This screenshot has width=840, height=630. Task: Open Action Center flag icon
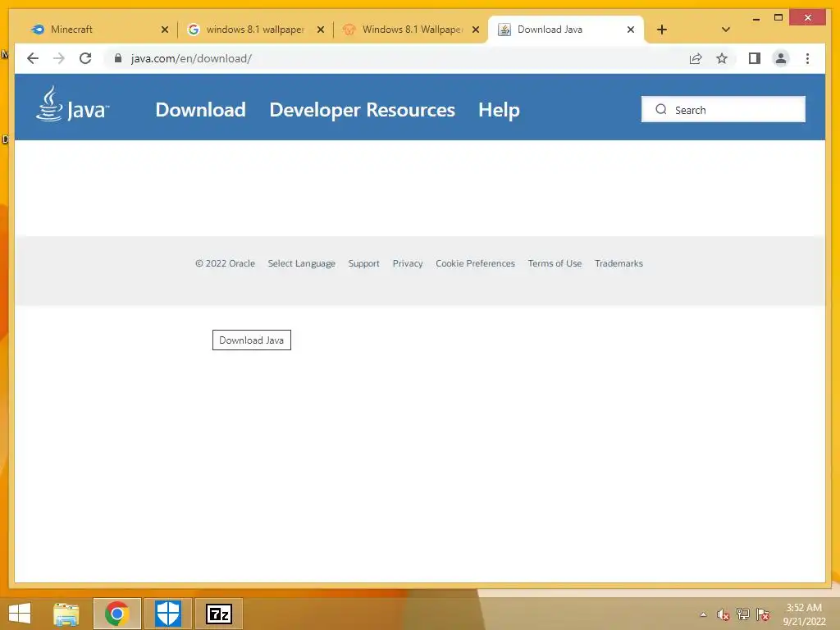(x=763, y=614)
